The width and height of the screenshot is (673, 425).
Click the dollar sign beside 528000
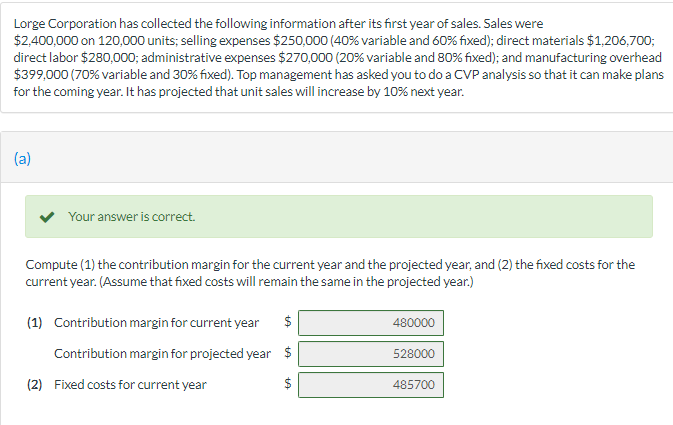coord(288,352)
